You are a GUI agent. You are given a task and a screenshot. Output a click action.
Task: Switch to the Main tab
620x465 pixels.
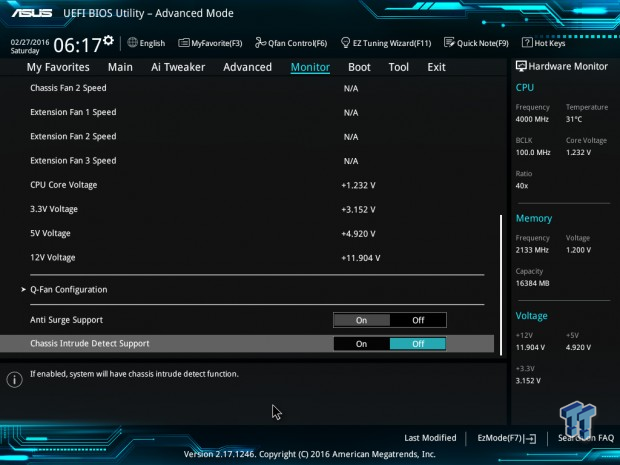click(120, 67)
